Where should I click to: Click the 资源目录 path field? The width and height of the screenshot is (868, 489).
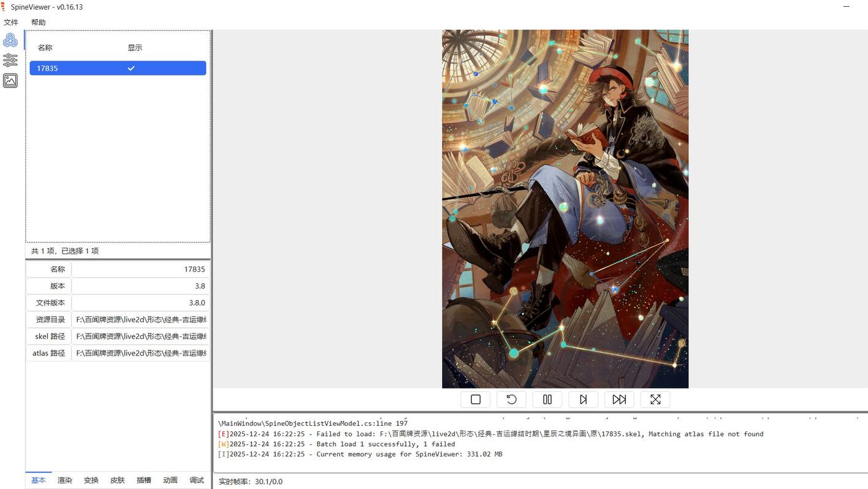pos(140,319)
